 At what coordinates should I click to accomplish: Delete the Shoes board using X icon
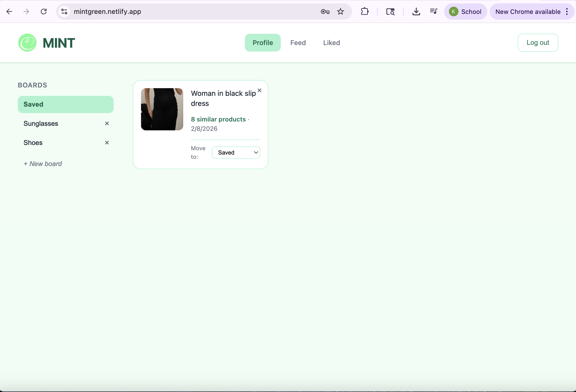point(107,143)
